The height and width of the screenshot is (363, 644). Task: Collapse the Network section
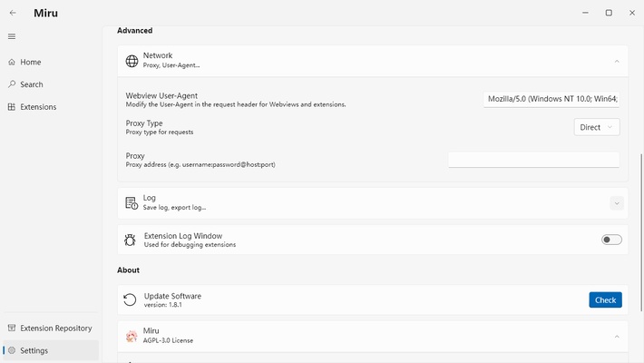pos(617,61)
